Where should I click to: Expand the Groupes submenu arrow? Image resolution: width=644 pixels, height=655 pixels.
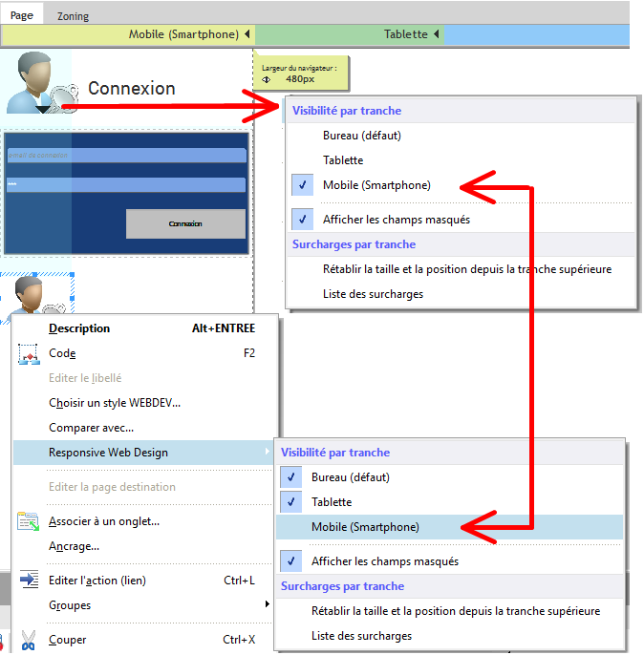point(267,605)
